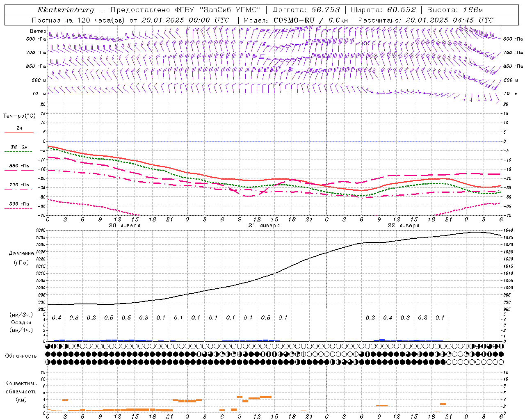Click the (км) unit label
The height and width of the screenshot is (420, 525).
(x=21, y=399)
